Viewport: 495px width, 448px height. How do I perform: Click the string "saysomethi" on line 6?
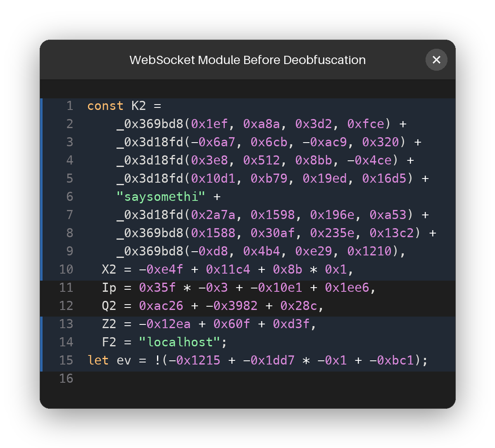161,197
